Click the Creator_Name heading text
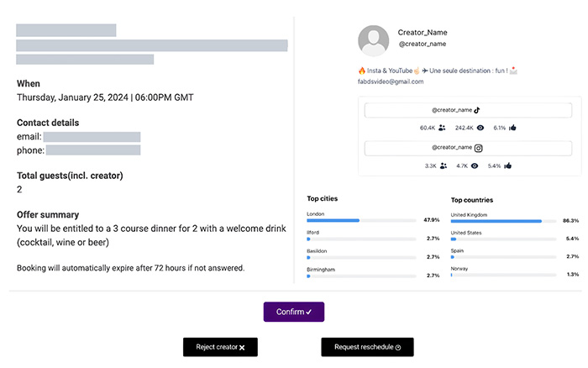 tap(423, 32)
